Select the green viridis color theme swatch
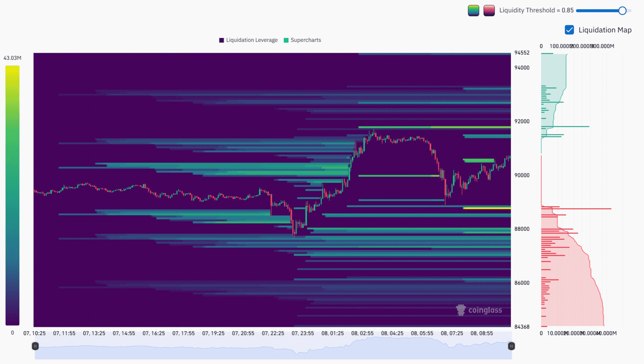 [x=473, y=10]
